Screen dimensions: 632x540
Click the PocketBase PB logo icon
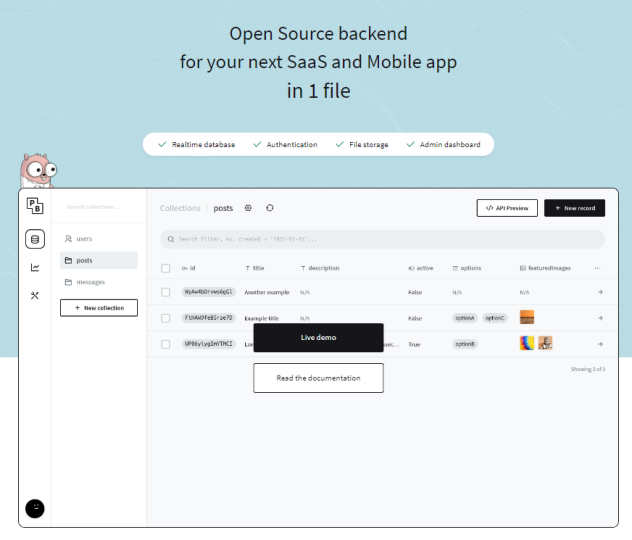click(x=35, y=207)
